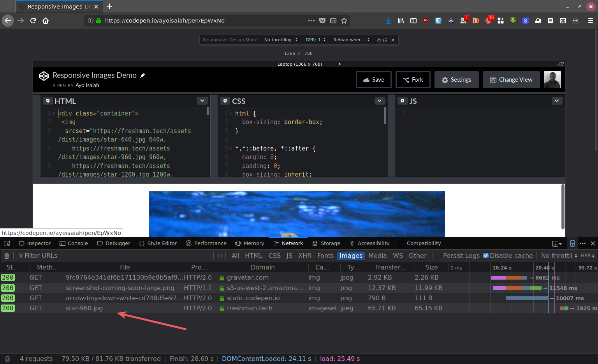This screenshot has width=598, height=364.
Task: Filter requests by Images type
Action: (351, 256)
